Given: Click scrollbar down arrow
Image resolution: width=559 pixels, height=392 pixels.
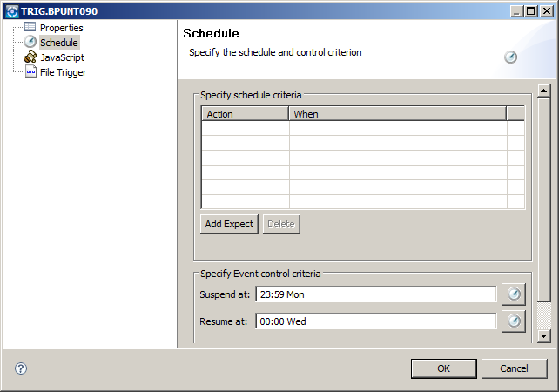Looking at the screenshot, I should (x=543, y=335).
